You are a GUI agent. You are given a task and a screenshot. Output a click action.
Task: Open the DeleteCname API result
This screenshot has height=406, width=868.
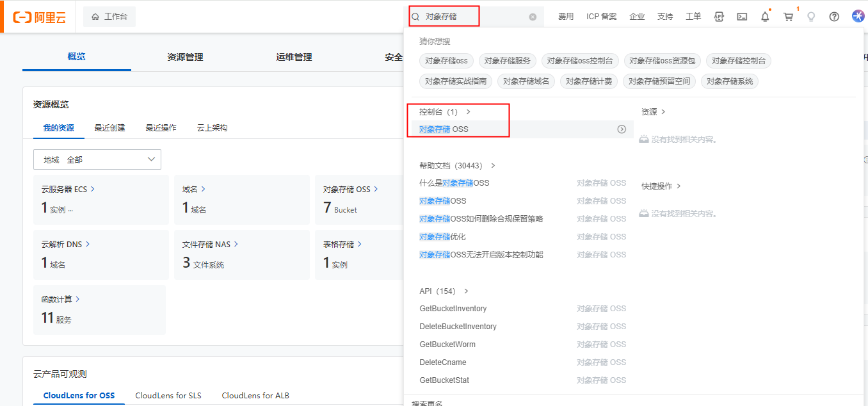[443, 362]
